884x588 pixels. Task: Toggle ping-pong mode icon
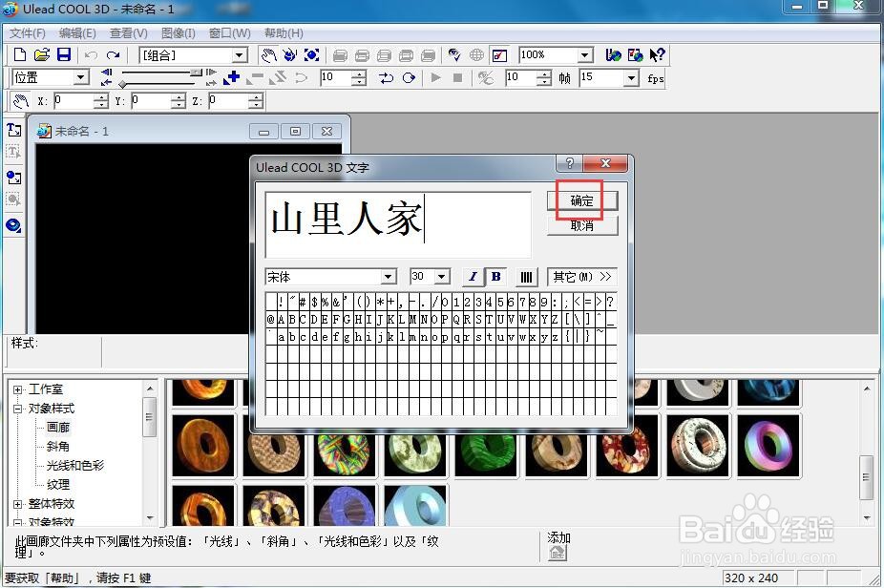387,78
